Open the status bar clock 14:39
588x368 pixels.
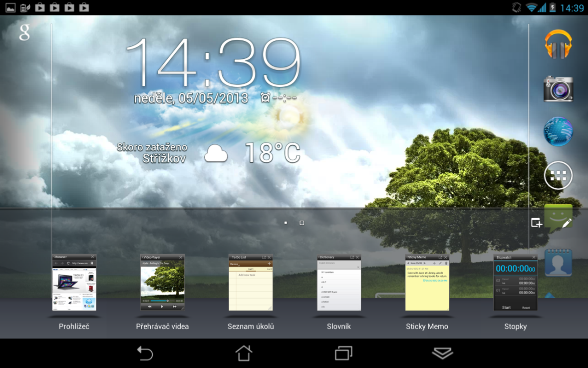click(x=572, y=8)
